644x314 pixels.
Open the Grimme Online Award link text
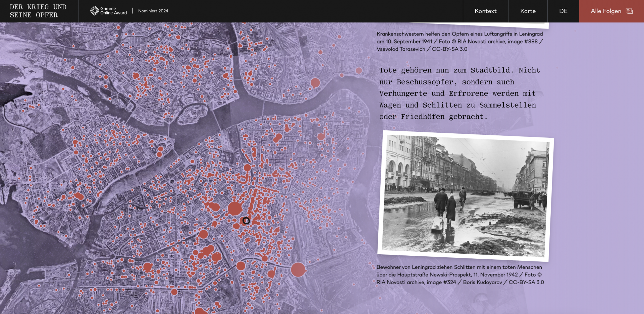(x=113, y=11)
